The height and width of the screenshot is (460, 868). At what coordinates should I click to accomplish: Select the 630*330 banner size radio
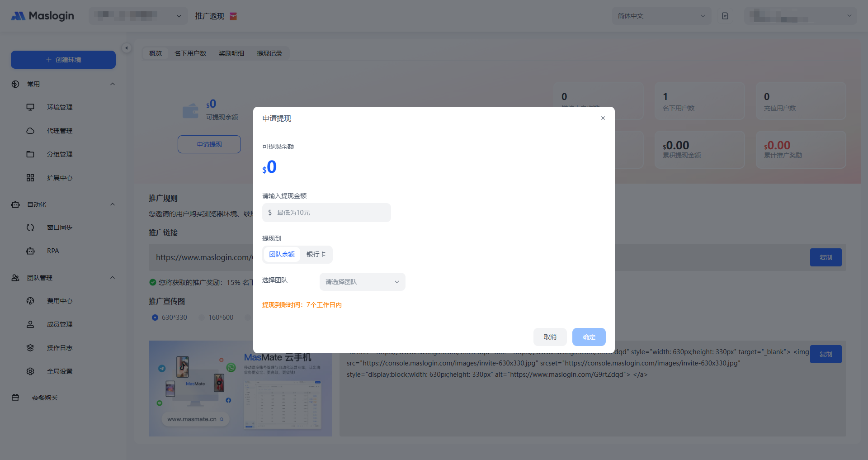point(156,318)
